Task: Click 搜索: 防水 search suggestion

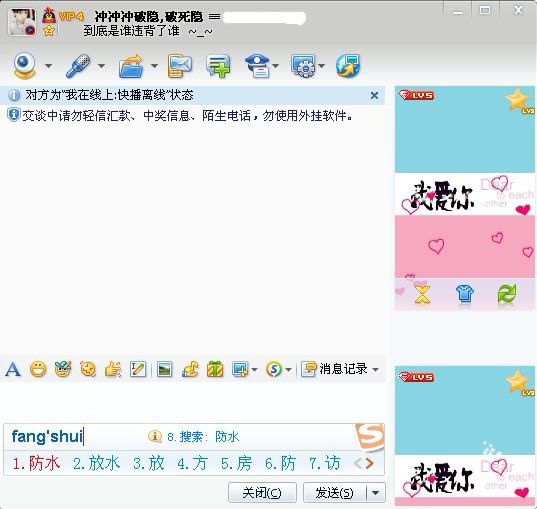Action: click(203, 437)
